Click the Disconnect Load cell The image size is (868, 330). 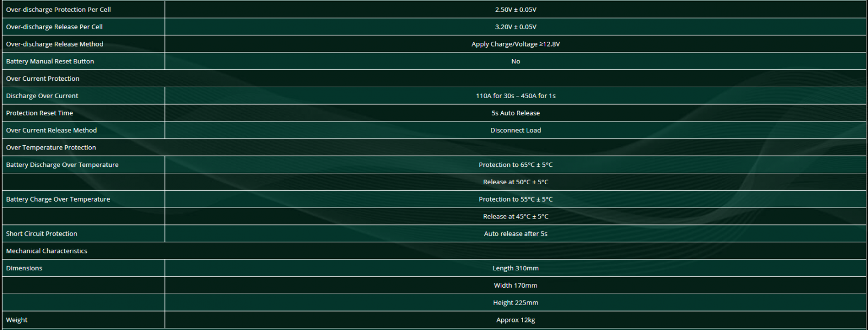pos(515,131)
